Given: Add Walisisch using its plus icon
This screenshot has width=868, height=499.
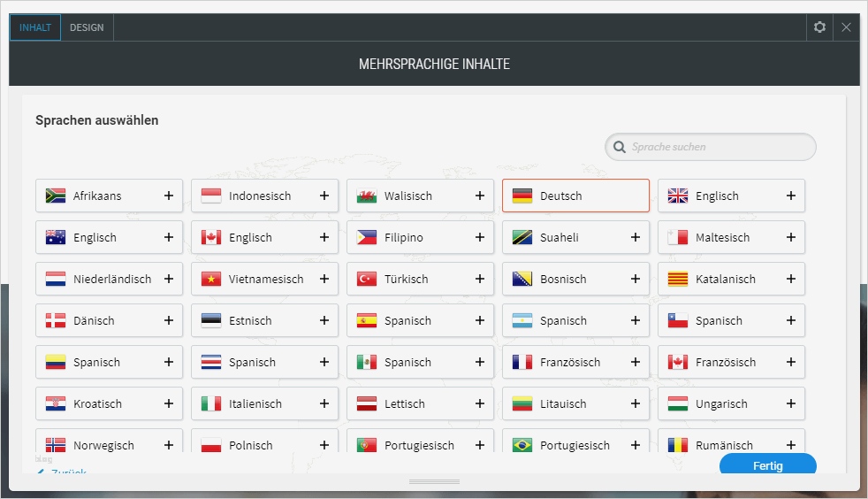Looking at the screenshot, I should coord(480,196).
